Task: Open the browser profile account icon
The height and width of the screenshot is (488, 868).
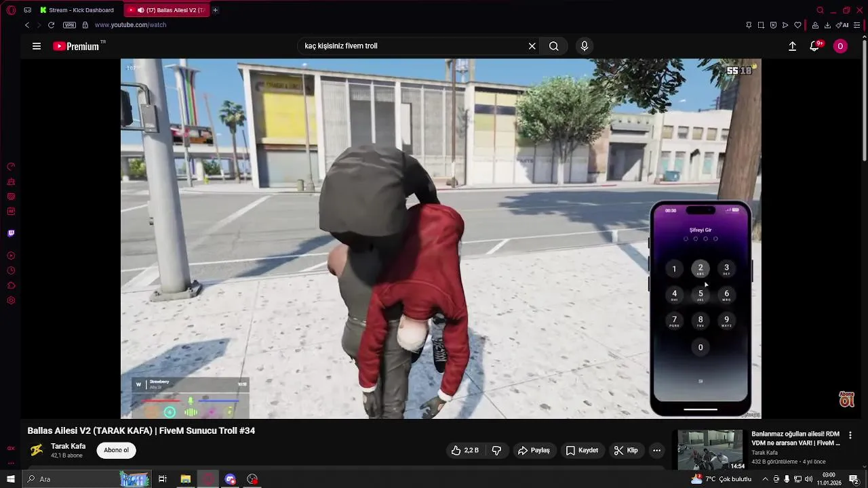Action: 815,25
